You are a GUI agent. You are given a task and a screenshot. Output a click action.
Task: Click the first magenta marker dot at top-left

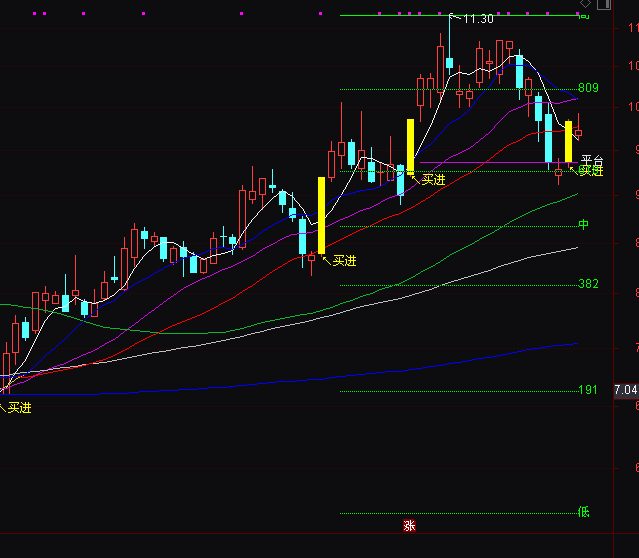(34, 15)
